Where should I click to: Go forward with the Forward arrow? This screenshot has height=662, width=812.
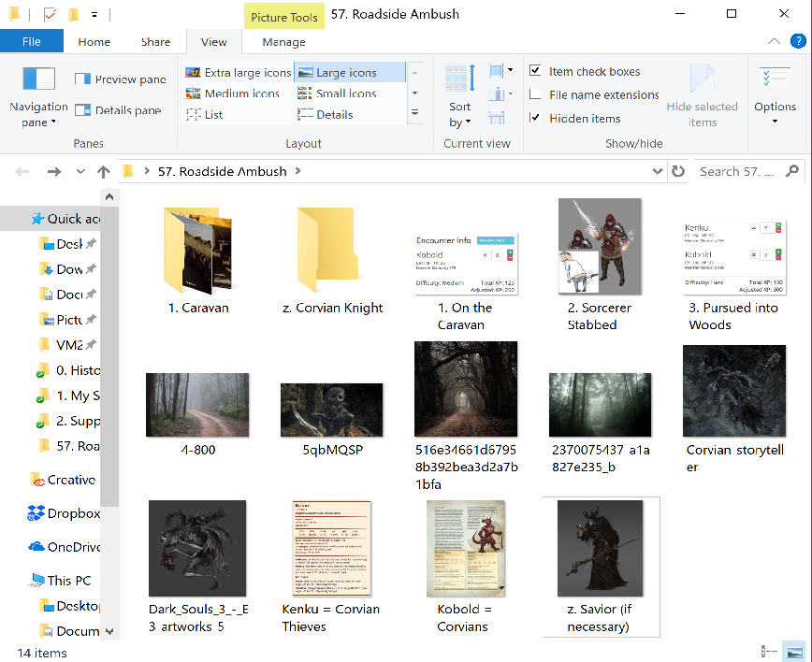pos(54,171)
